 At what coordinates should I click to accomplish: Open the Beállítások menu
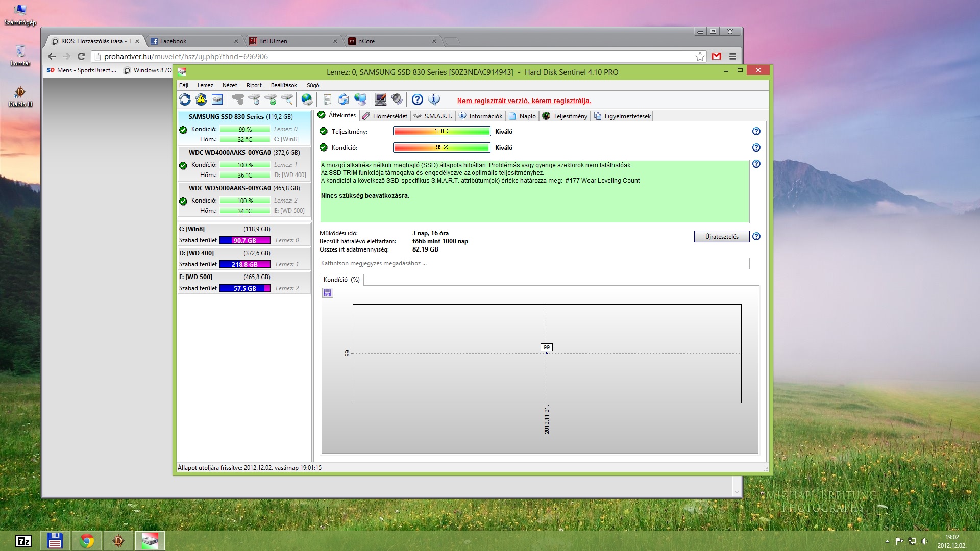click(x=283, y=85)
